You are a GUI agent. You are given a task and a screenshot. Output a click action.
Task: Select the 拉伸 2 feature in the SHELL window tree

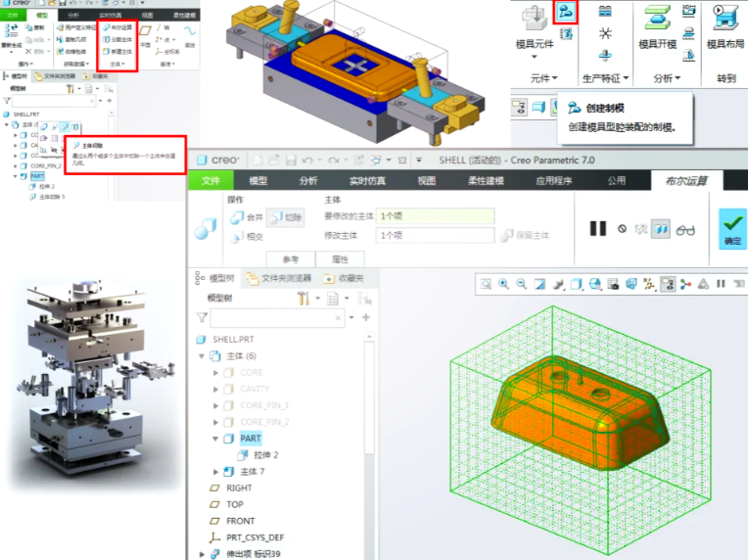(x=265, y=455)
